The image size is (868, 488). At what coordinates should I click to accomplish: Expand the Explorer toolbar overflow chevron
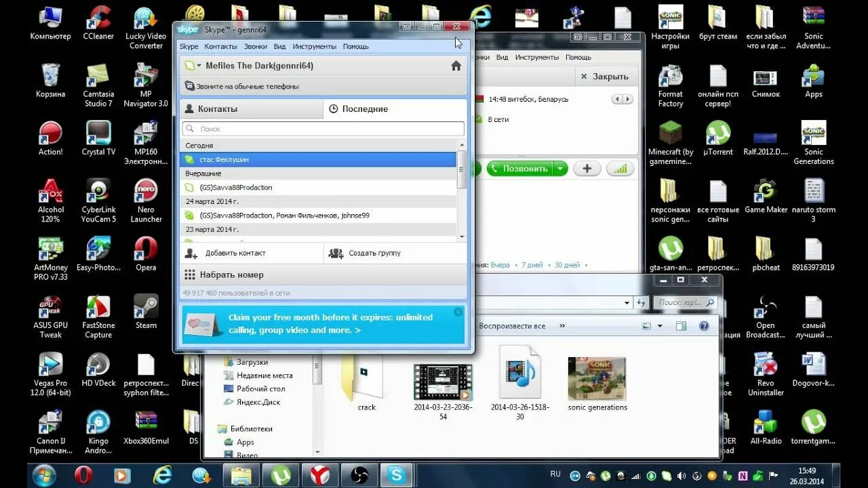click(x=562, y=326)
